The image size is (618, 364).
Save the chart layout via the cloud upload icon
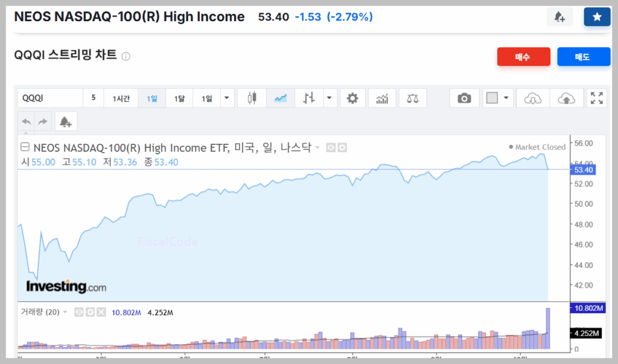pos(565,97)
